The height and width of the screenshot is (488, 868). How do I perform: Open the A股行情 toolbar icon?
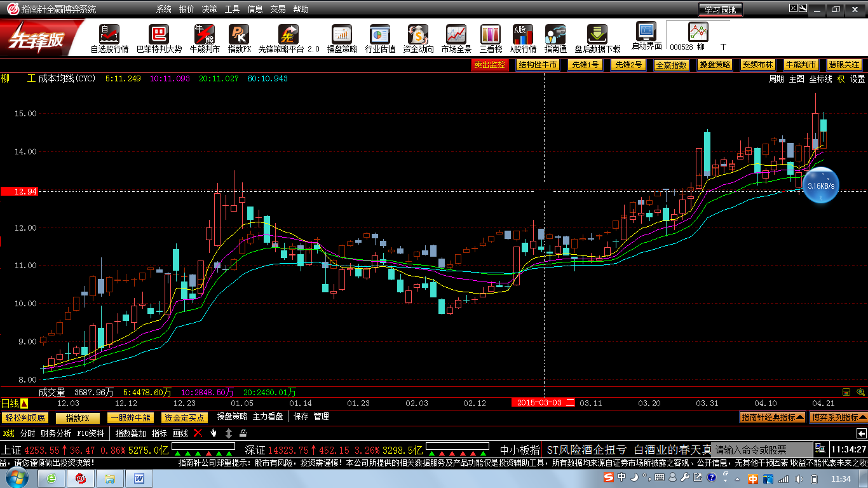click(523, 35)
